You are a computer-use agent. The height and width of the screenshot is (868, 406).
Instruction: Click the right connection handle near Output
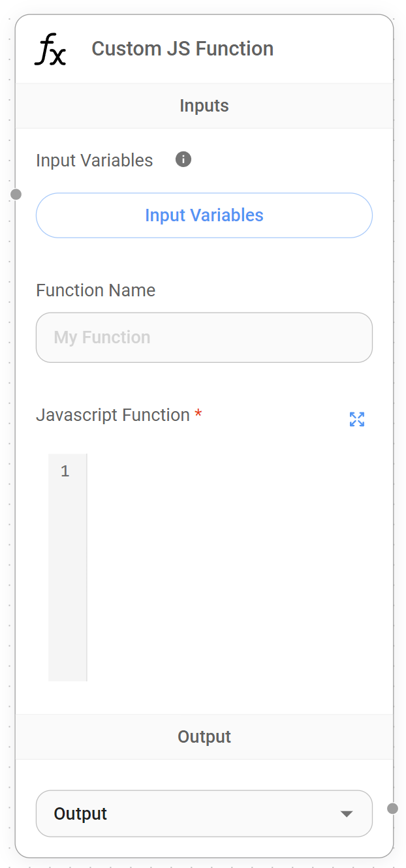[x=392, y=809]
